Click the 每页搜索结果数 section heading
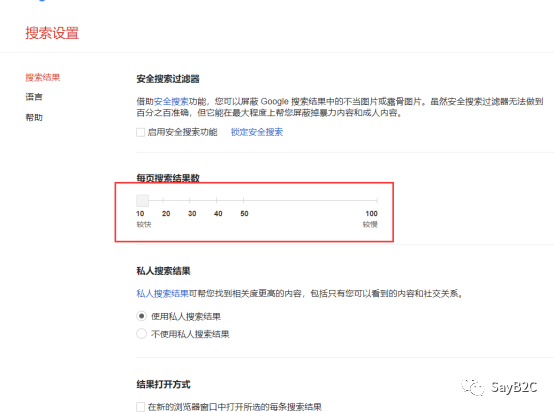The height and width of the screenshot is (412, 554). point(168,178)
